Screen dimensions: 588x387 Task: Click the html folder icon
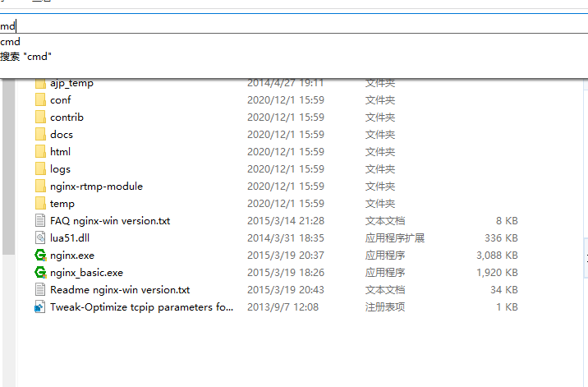40,152
